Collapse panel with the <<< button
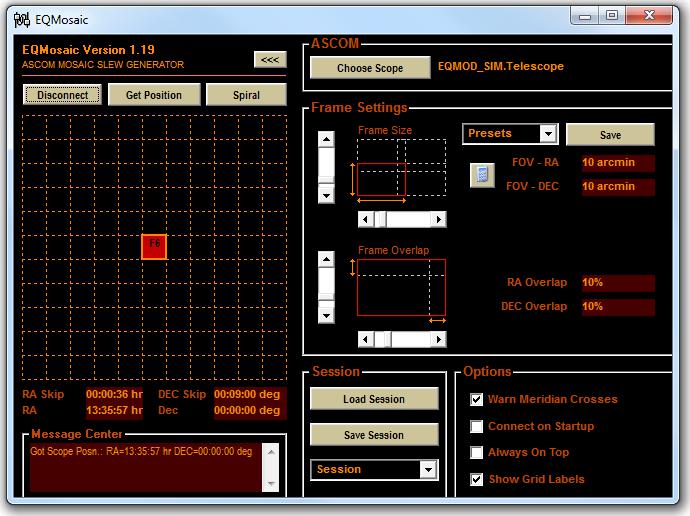690x516 pixels. (270, 59)
